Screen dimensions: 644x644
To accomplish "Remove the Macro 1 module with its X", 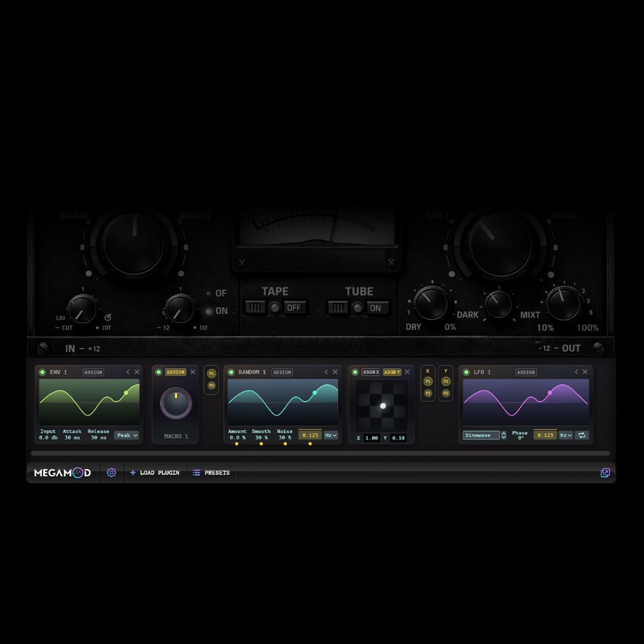I will point(193,371).
